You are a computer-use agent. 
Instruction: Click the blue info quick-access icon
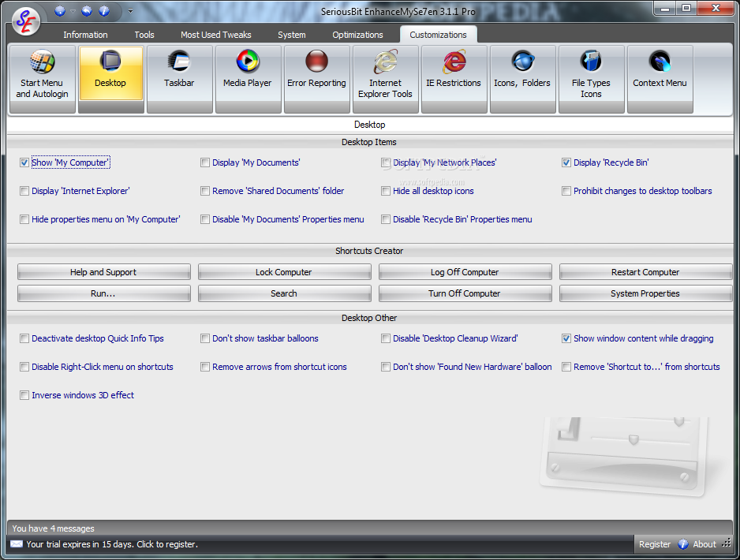(104, 11)
